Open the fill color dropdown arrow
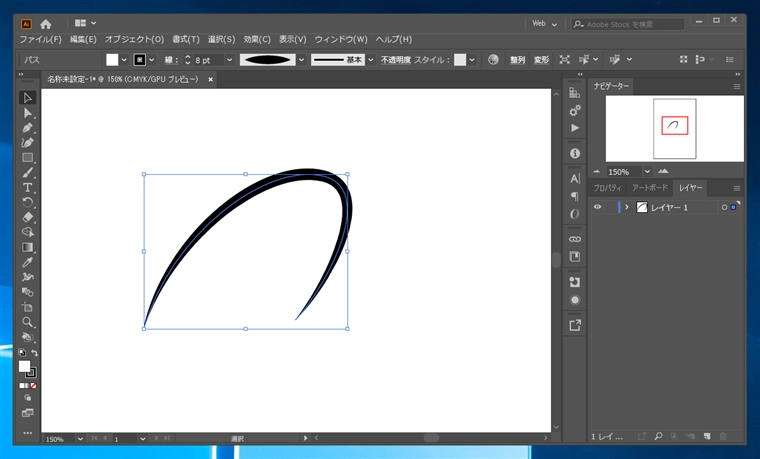Viewport: 760px width, 459px height. tap(124, 60)
